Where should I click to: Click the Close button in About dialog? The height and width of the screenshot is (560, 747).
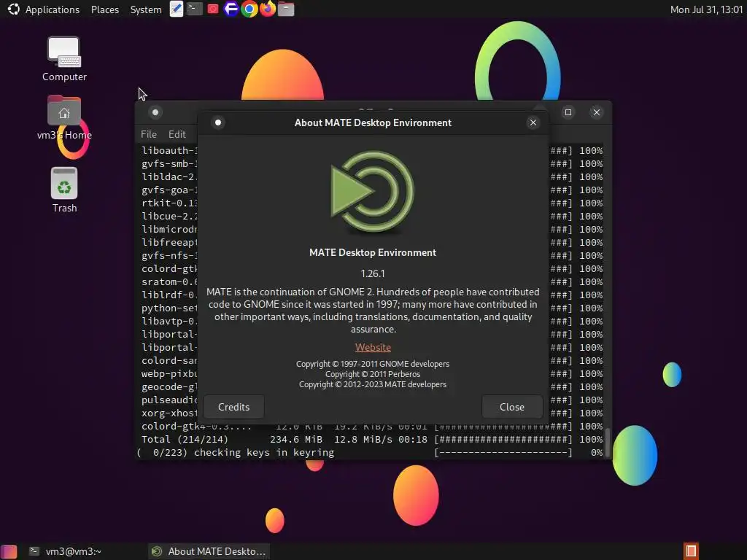tap(511, 407)
